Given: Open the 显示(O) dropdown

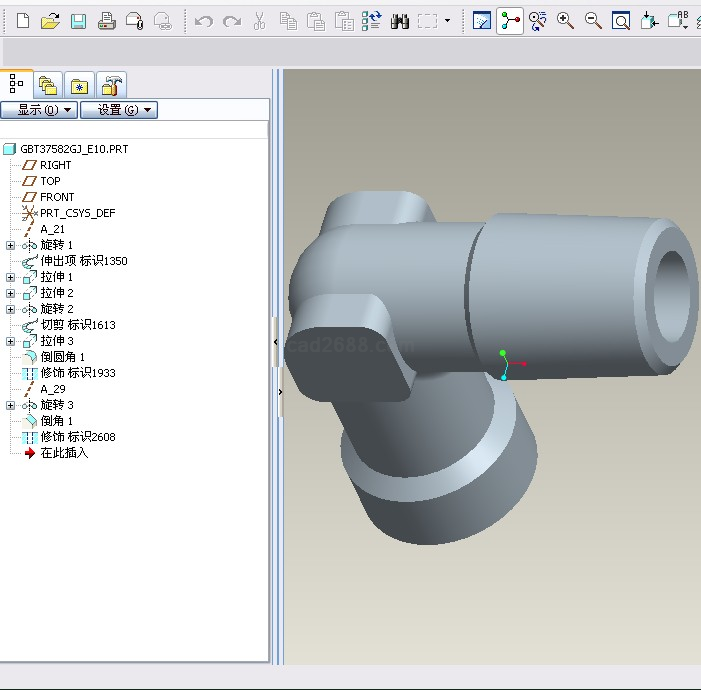Looking at the screenshot, I should [40, 110].
